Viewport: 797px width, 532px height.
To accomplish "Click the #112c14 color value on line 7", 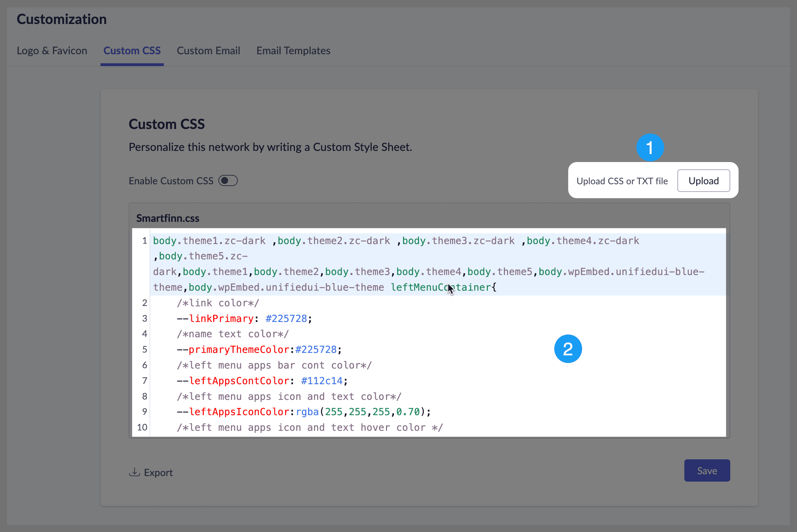I will [322, 381].
